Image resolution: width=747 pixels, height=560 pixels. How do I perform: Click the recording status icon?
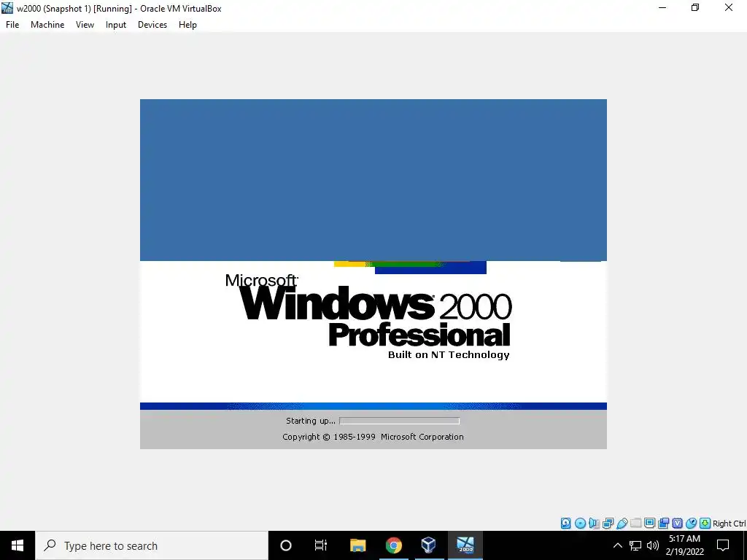pyautogui.click(x=663, y=524)
